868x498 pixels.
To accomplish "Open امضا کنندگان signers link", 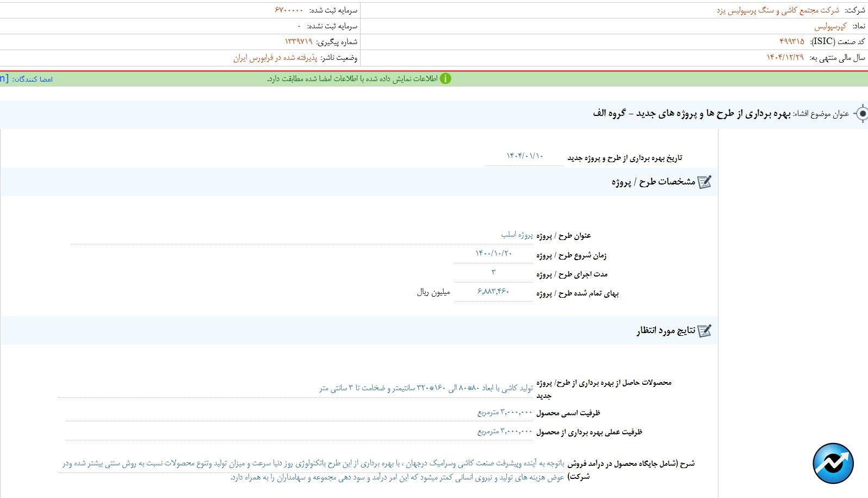I will (33, 79).
